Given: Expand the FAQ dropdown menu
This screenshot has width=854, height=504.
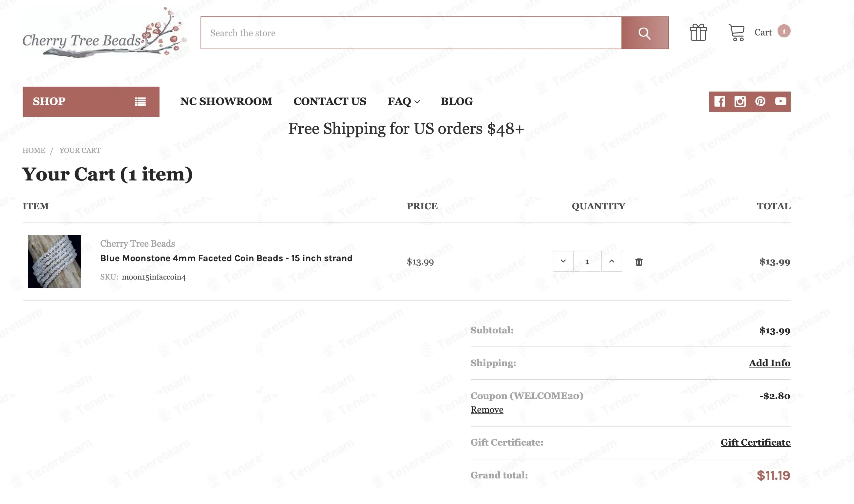Looking at the screenshot, I should (x=404, y=101).
